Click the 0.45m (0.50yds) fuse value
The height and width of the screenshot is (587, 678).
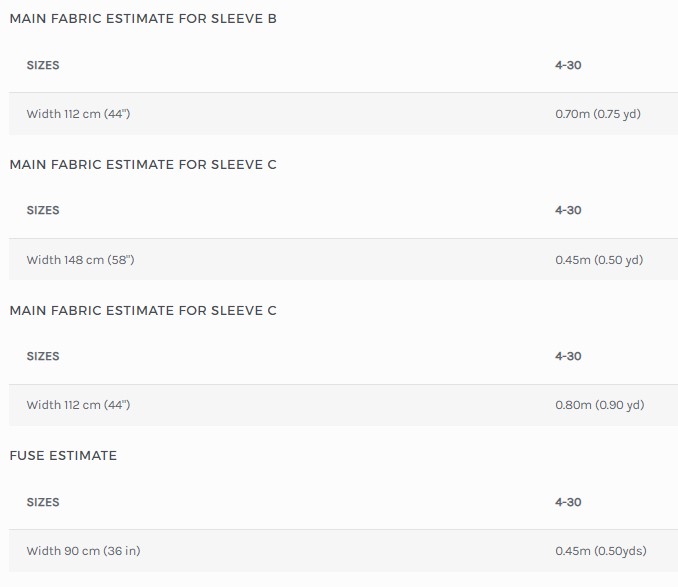[x=601, y=551]
